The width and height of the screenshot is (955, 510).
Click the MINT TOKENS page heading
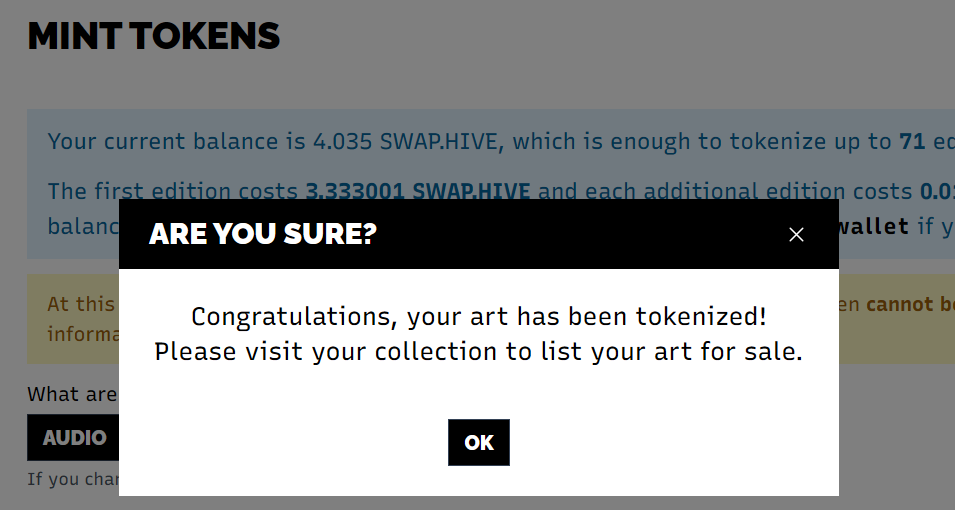(x=154, y=36)
